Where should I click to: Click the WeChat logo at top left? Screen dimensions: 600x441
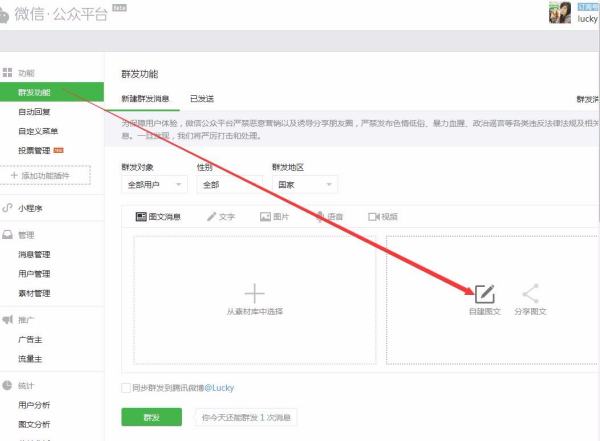[3, 15]
